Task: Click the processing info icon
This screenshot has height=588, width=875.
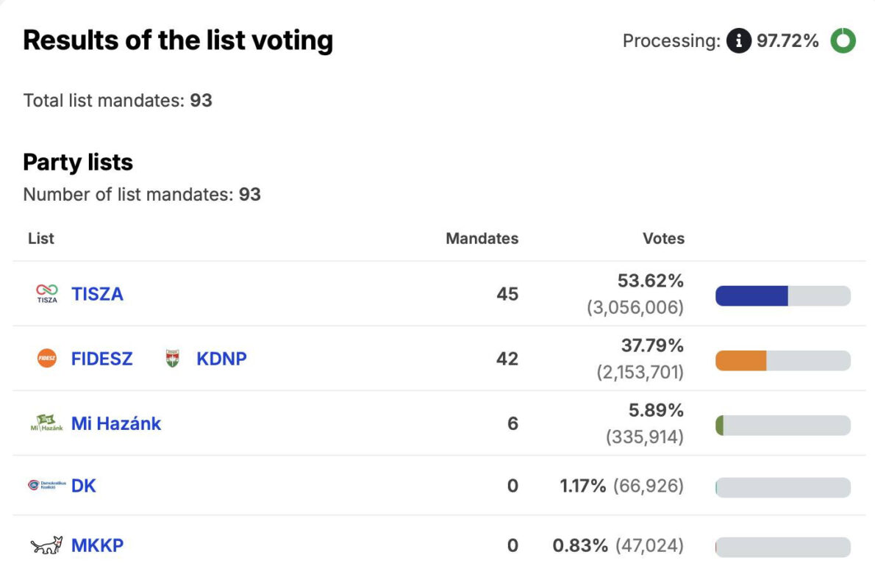Action: (x=738, y=40)
